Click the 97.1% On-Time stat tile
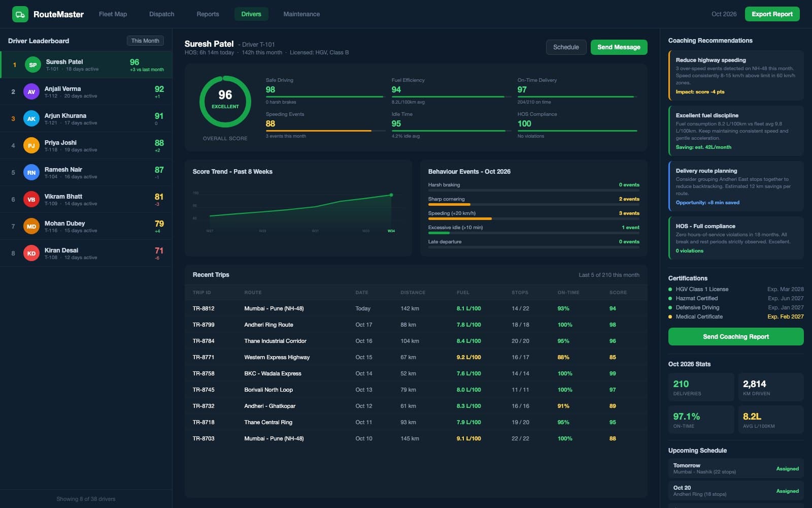The width and height of the screenshot is (812, 508). click(701, 420)
